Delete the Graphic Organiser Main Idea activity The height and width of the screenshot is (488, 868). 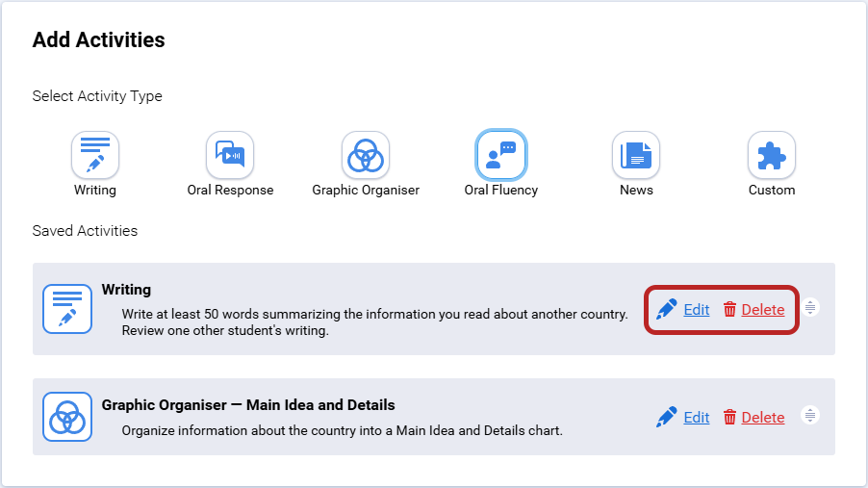click(763, 418)
